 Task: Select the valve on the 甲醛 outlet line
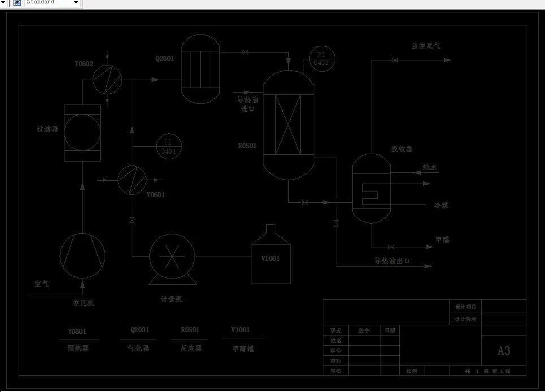pos(391,247)
